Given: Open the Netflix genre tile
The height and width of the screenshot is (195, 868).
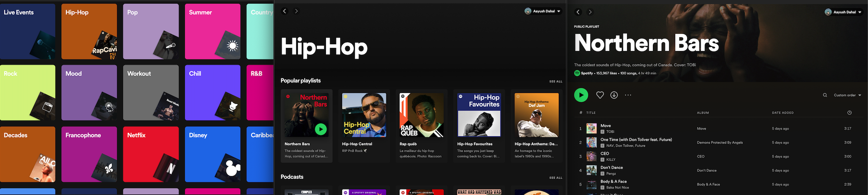Looking at the screenshot, I should tap(151, 154).
